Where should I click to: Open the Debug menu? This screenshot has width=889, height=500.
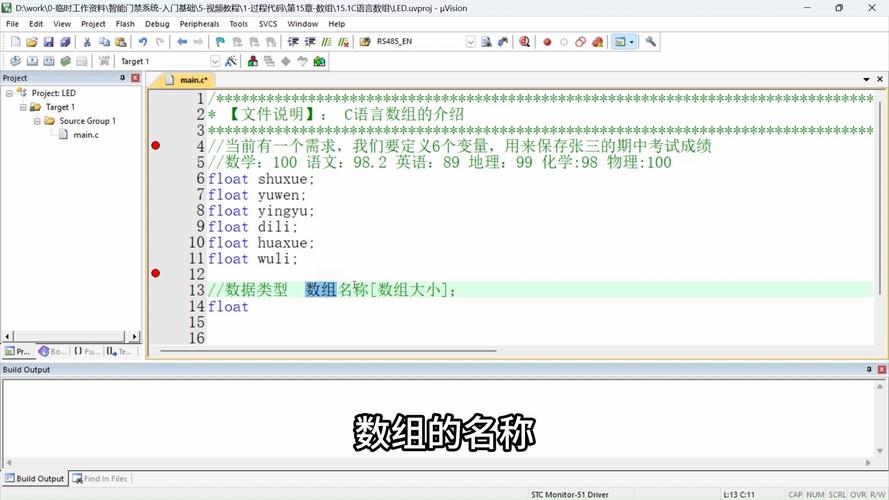(x=157, y=24)
